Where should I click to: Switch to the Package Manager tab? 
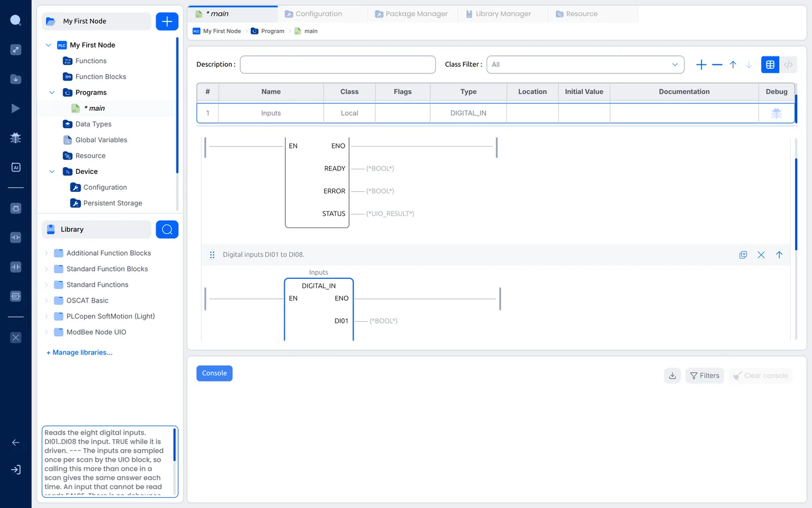tap(412, 14)
